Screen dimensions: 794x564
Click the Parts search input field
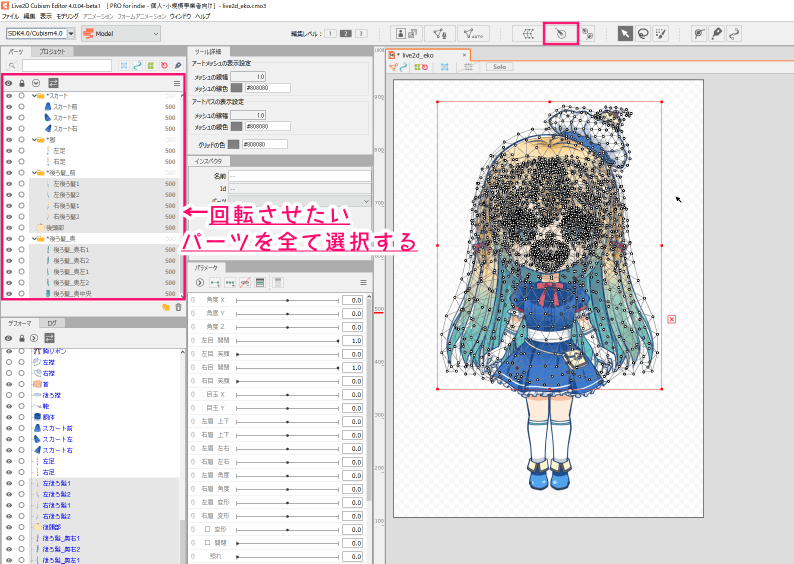(67, 65)
